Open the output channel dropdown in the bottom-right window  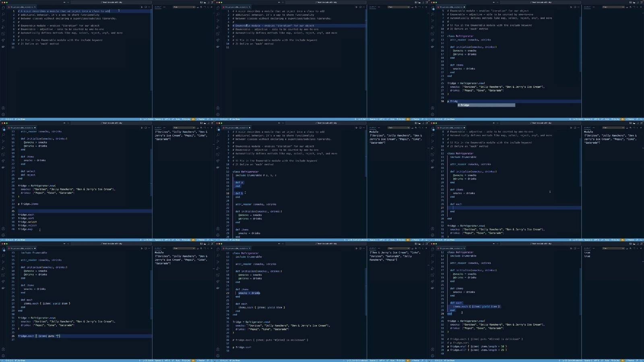613,248
